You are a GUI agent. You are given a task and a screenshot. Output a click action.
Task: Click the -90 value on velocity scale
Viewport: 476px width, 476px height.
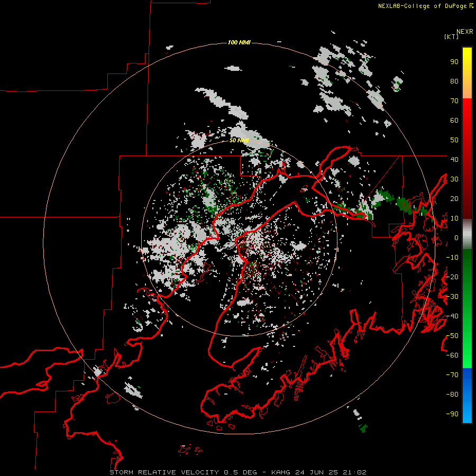[x=452, y=414]
